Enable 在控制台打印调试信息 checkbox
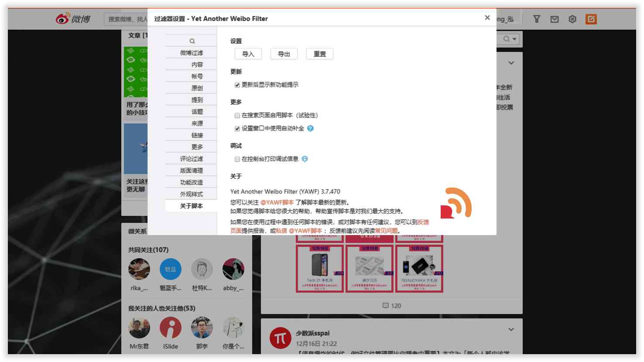This screenshot has height=362, width=644. [x=237, y=159]
